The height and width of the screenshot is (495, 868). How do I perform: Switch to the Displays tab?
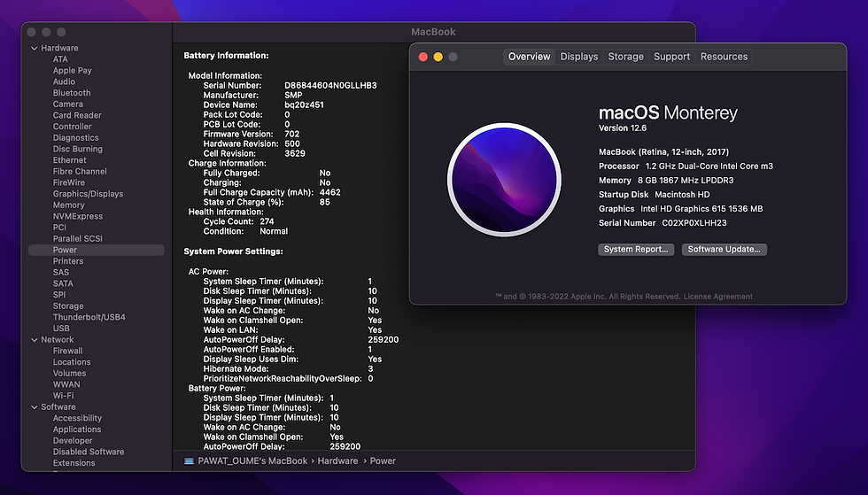point(579,57)
